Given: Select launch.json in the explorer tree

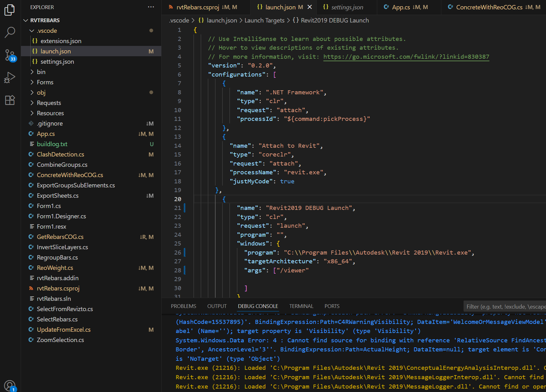Looking at the screenshot, I should pyautogui.click(x=91, y=51).
